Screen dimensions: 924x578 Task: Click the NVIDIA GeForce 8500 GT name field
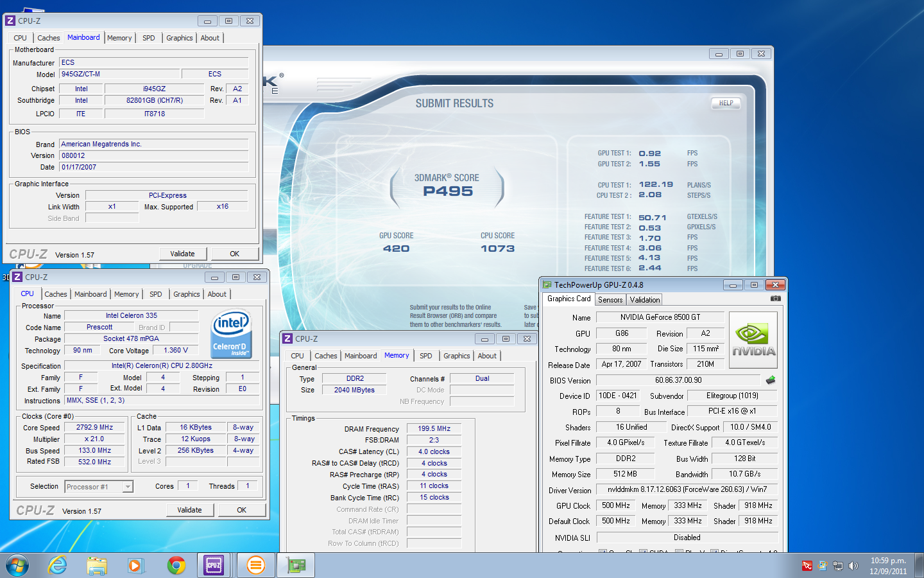pos(660,317)
